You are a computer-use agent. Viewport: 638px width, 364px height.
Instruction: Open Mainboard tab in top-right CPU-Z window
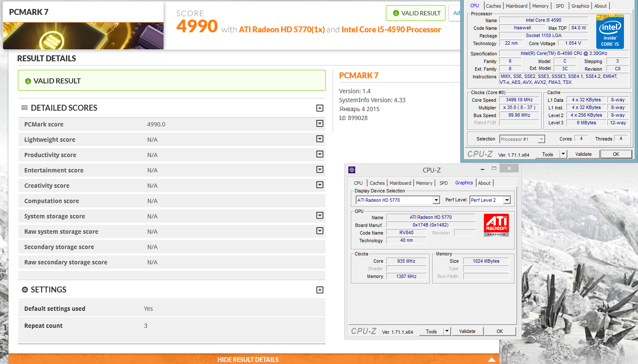pyautogui.click(x=517, y=6)
